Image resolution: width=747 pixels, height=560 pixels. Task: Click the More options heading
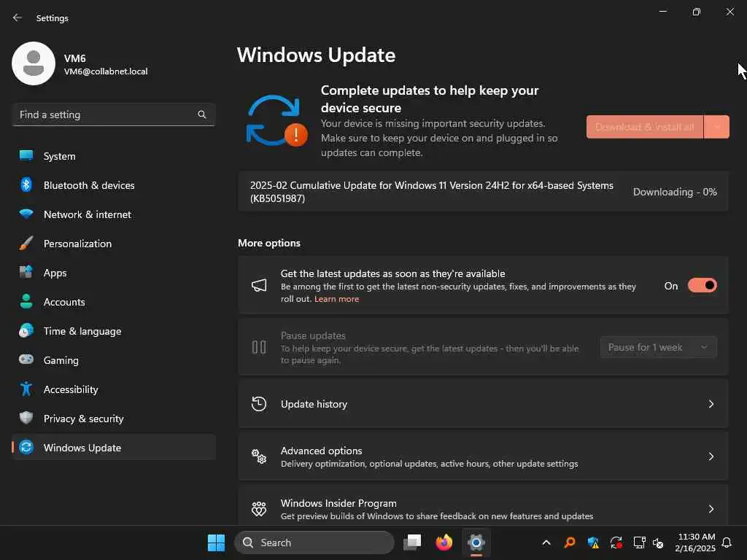click(x=269, y=243)
